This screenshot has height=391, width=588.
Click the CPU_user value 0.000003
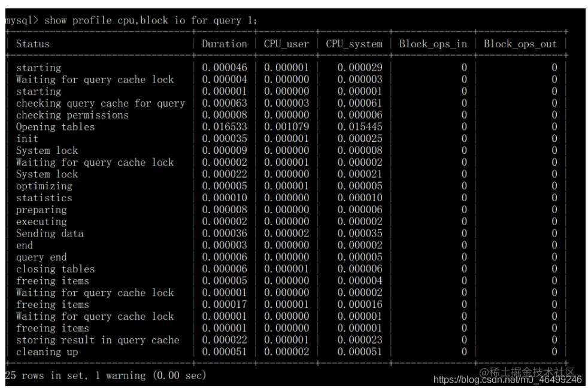[x=286, y=103]
